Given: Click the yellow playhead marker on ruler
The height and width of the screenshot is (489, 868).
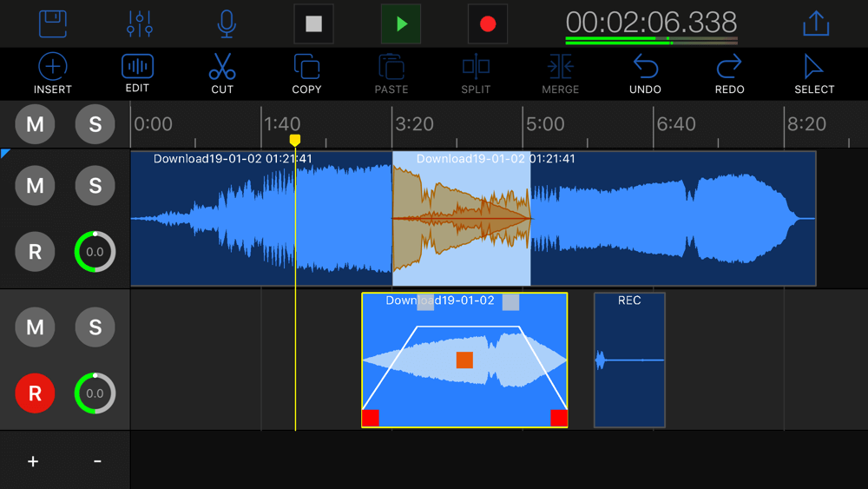Looking at the screenshot, I should (295, 140).
